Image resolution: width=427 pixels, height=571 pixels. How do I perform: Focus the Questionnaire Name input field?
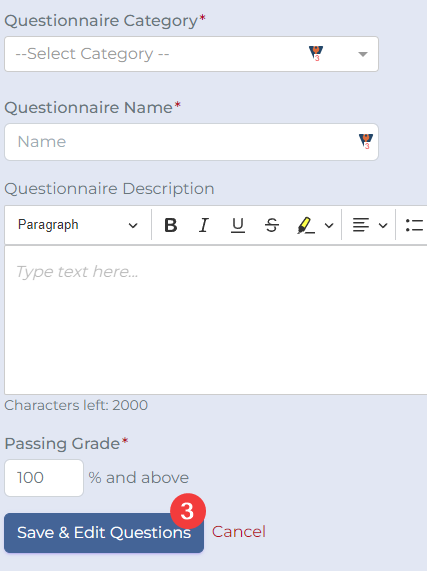[x=191, y=142]
